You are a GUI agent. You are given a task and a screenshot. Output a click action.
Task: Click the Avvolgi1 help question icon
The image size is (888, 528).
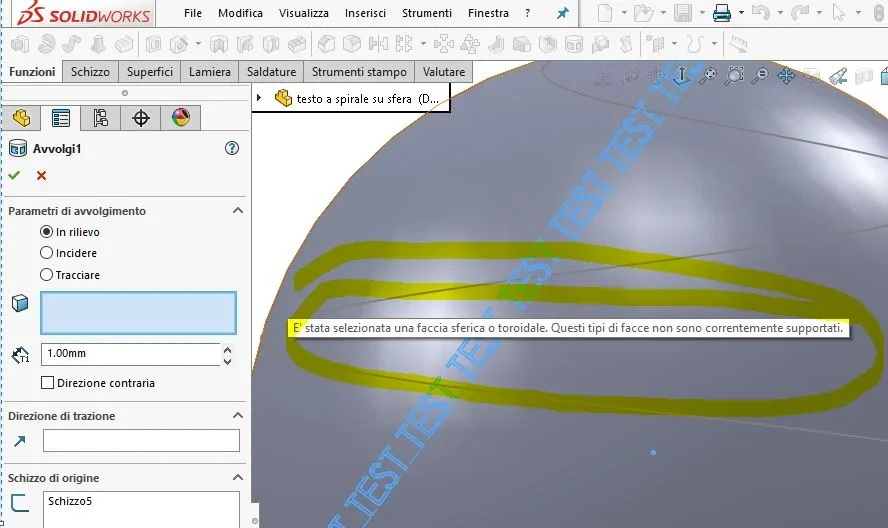pos(232,148)
